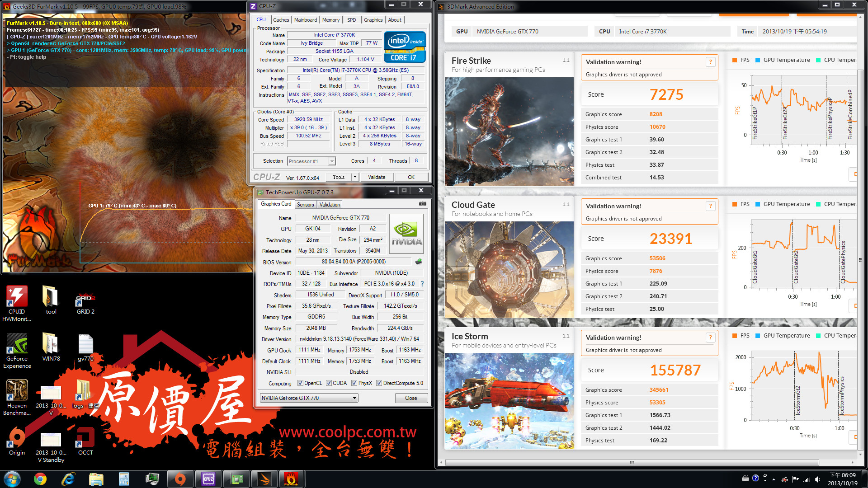
Task: Switch to the Caches tab in CPU-Z
Action: click(x=281, y=20)
